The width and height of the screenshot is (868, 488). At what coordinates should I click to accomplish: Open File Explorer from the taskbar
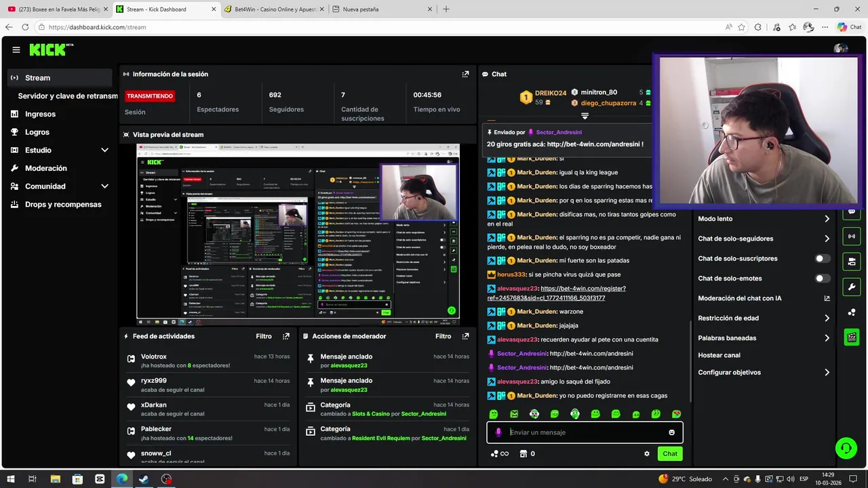[55, 479]
